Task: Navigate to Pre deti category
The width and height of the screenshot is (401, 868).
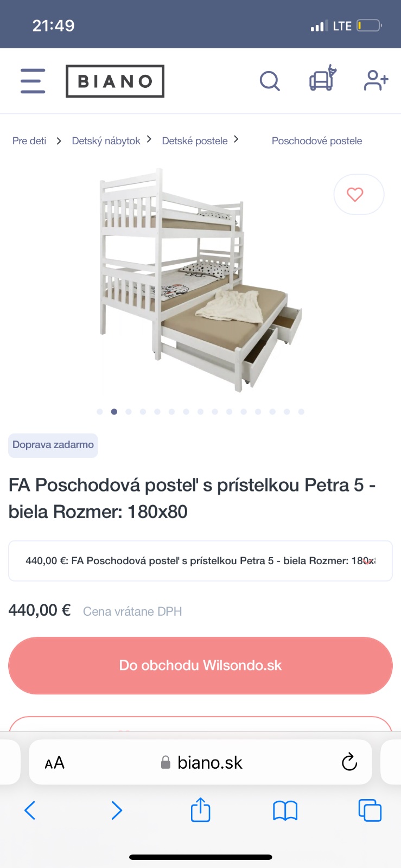Action: 29,141
